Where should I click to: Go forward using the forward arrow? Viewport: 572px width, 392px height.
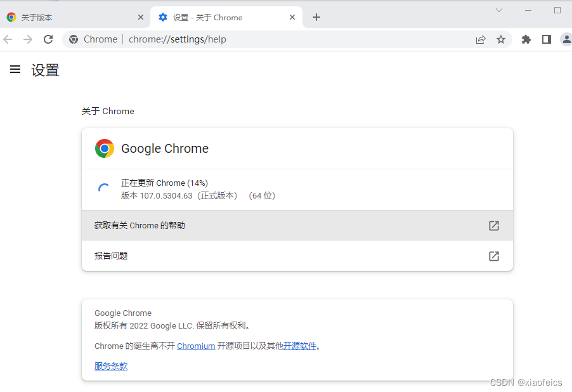[28, 39]
